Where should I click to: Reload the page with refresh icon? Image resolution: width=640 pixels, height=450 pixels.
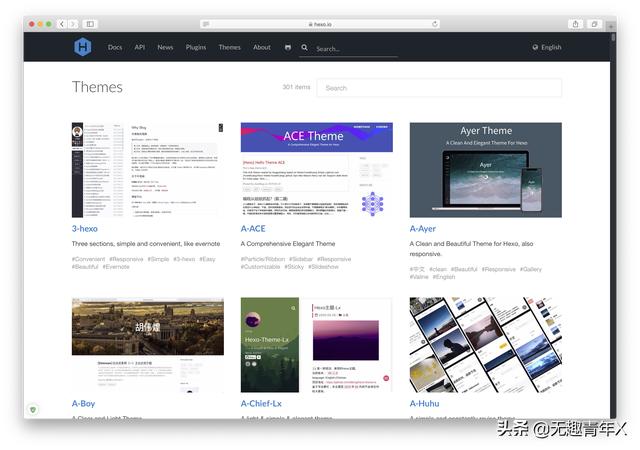tap(435, 24)
